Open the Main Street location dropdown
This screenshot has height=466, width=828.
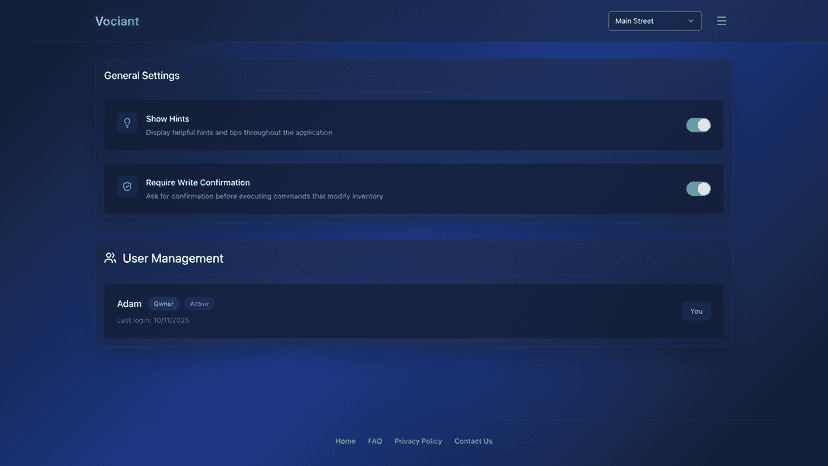[654, 21]
